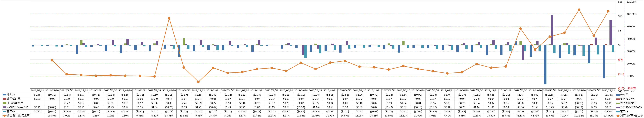The height and width of the screenshot is (118, 644).
Task: Click the orange line peak marker at 2013/06/30
Action: [169, 18]
